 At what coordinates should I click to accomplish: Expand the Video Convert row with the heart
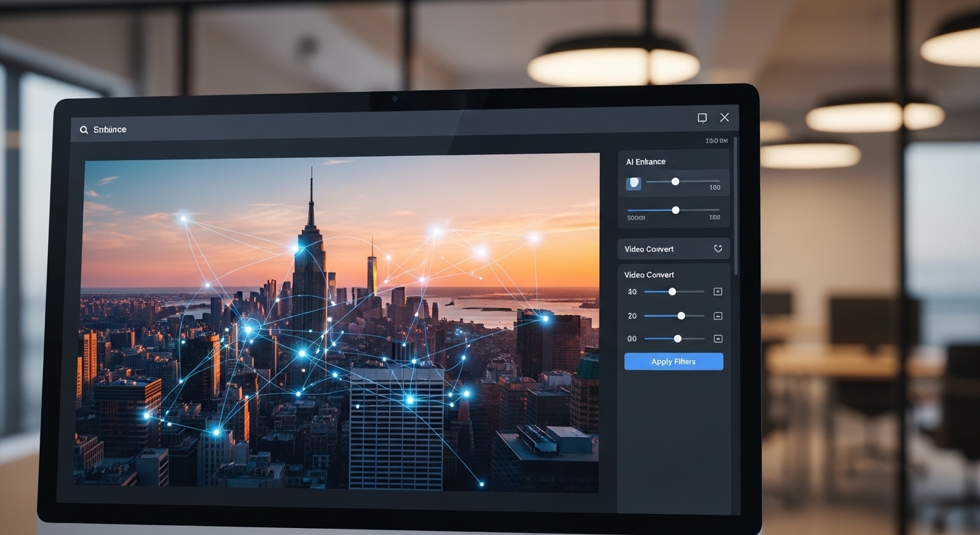point(661,249)
